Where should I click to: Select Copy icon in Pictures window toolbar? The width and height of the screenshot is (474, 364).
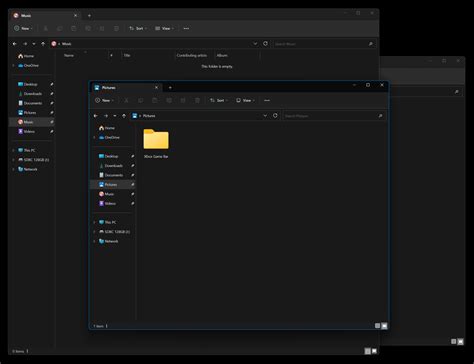pyautogui.click(x=141, y=100)
